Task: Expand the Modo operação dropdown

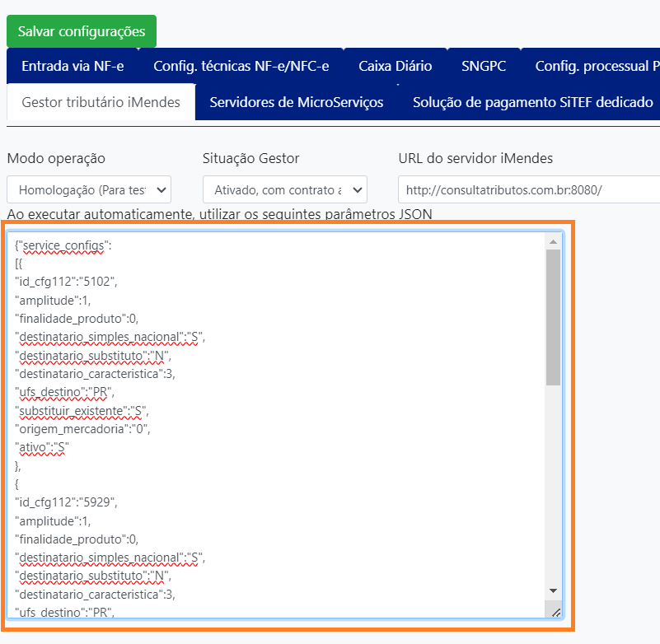Action: (x=89, y=189)
